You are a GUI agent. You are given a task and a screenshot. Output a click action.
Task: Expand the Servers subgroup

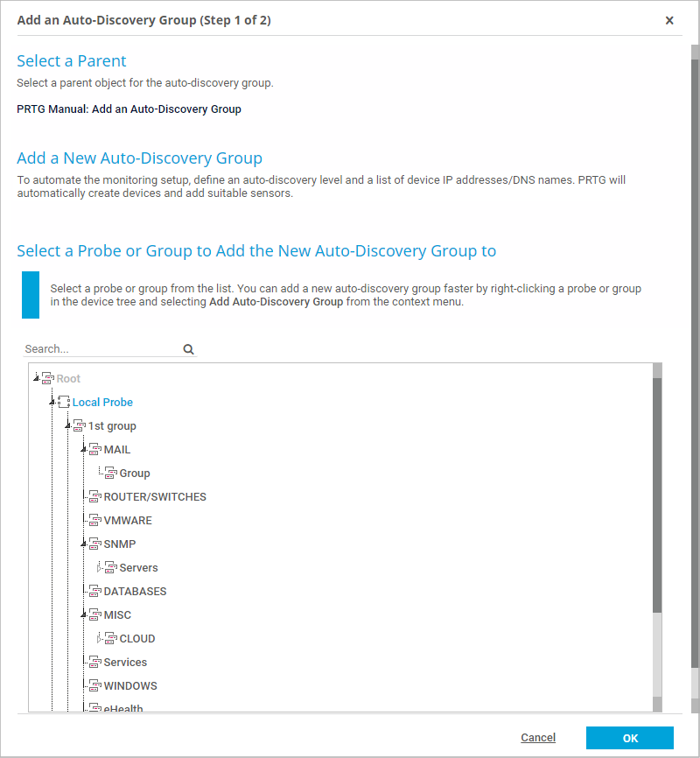pos(100,568)
